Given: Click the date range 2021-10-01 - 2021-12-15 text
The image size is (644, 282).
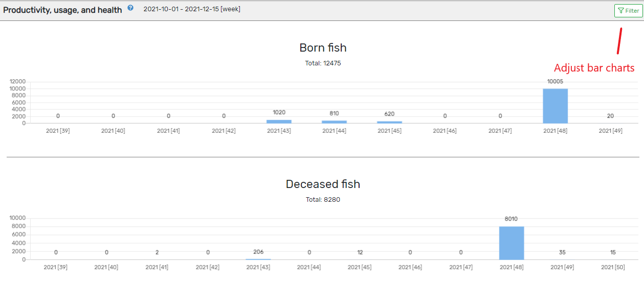Looking at the screenshot, I should click(192, 9).
